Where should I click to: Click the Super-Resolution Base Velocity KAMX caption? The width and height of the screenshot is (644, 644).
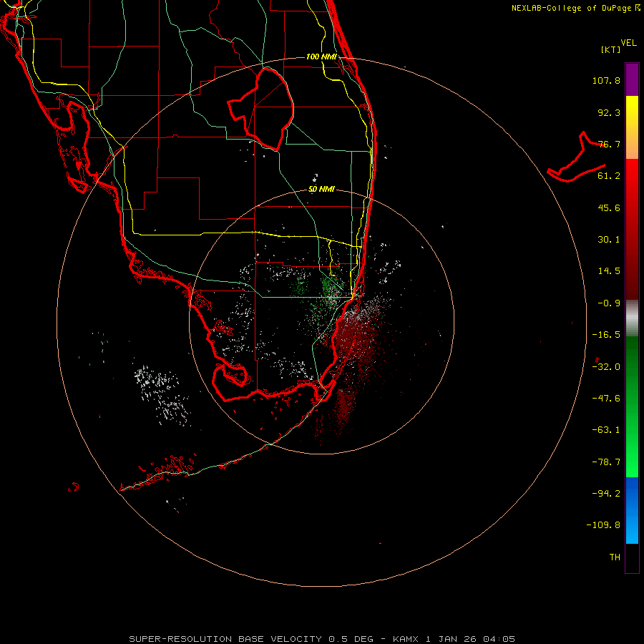(x=322, y=639)
